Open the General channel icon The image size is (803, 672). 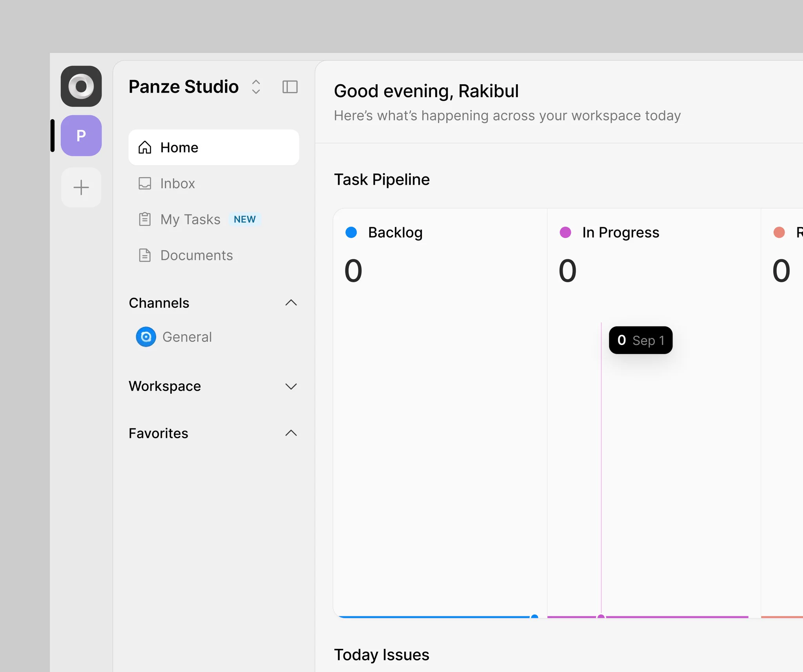tap(146, 337)
